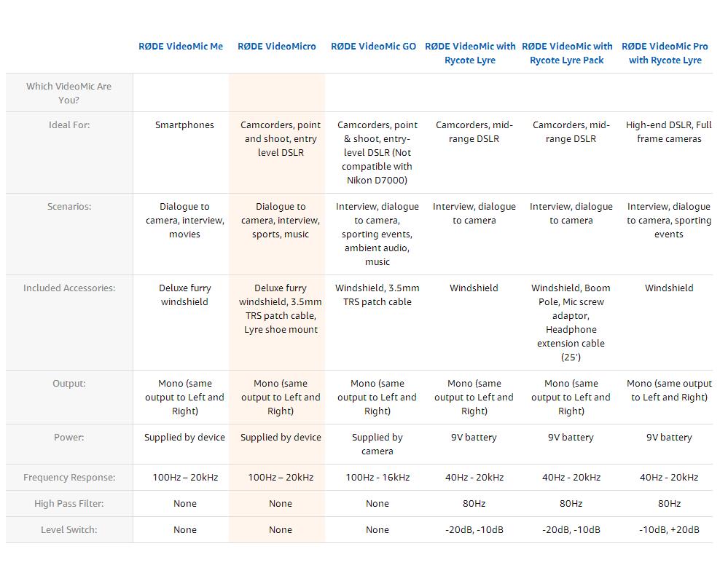
Task: Select RØDE VideoMic with Rycote Lyre Pack link
Action: tap(567, 53)
